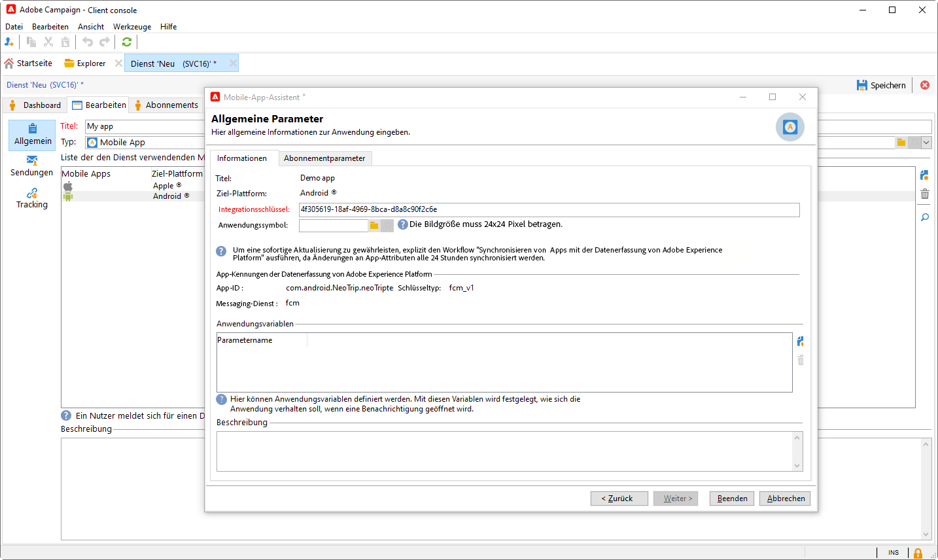Viewport: 938px width, 560px height.
Task: Select the Android row in Mobile Apps list
Action: click(133, 196)
